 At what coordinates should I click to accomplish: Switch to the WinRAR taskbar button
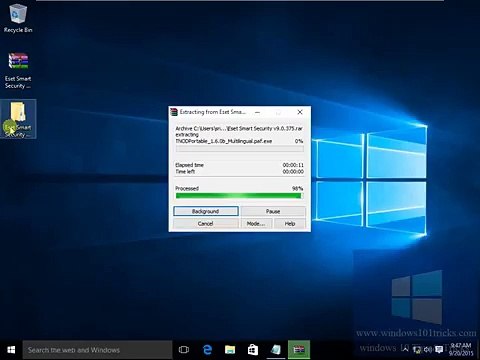pos(299,350)
